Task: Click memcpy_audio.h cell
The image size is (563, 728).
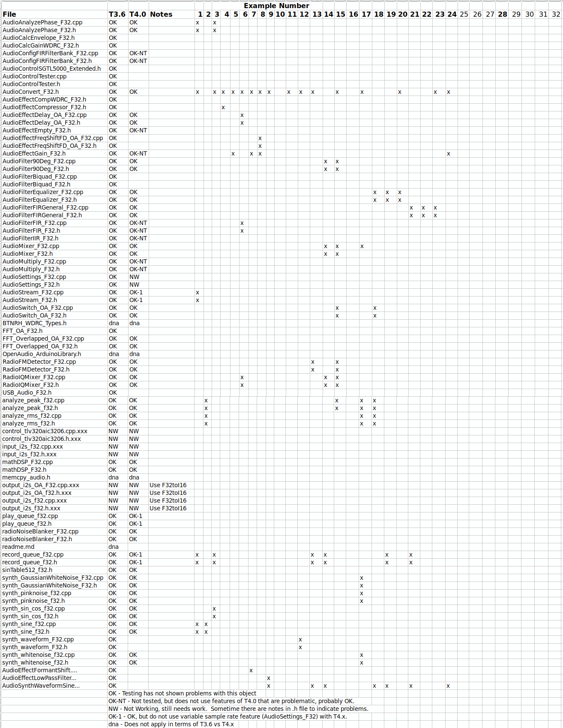Action: [x=54, y=477]
